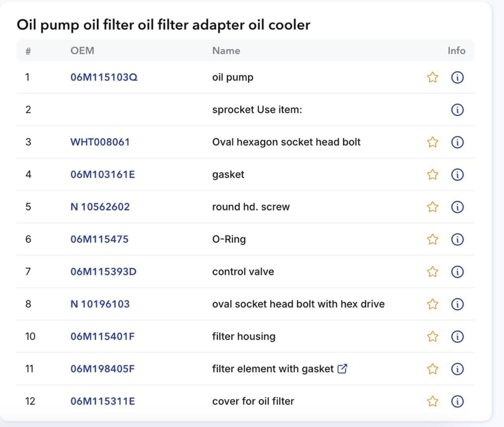Show info for cover for oil filter
This screenshot has width=504, height=427.
(x=457, y=401)
